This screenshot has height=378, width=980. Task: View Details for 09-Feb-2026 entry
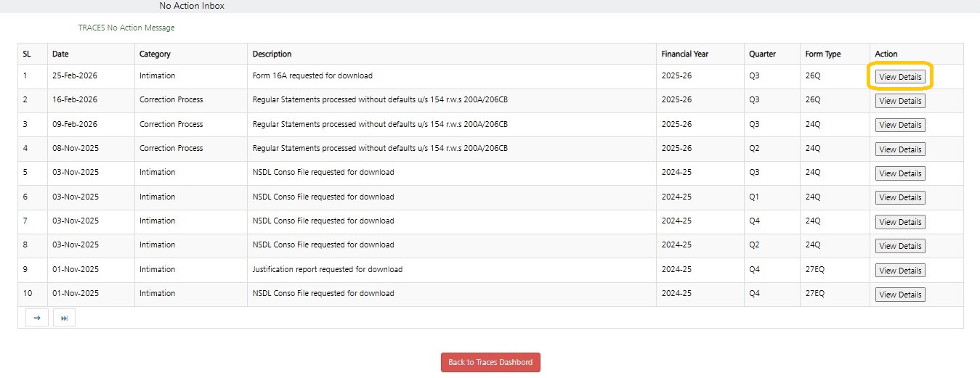[x=900, y=125]
